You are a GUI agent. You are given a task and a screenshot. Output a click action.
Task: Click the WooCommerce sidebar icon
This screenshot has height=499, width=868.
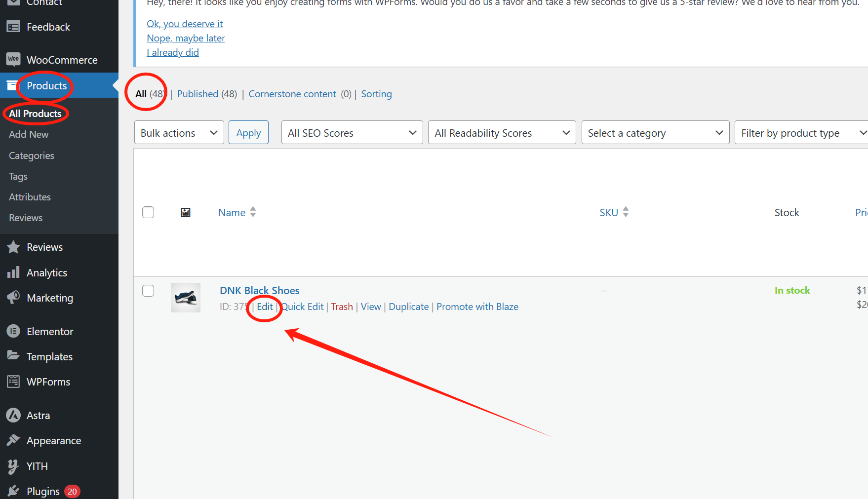pos(13,59)
